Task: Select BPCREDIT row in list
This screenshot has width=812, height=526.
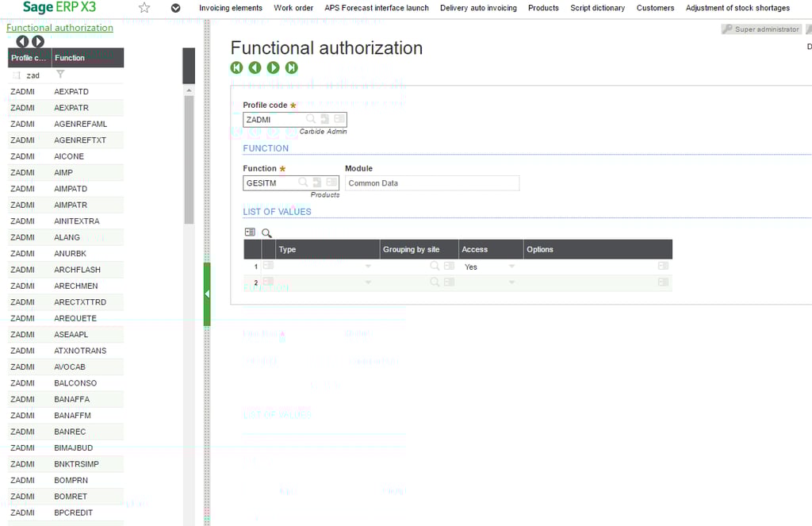Action: 66,513
